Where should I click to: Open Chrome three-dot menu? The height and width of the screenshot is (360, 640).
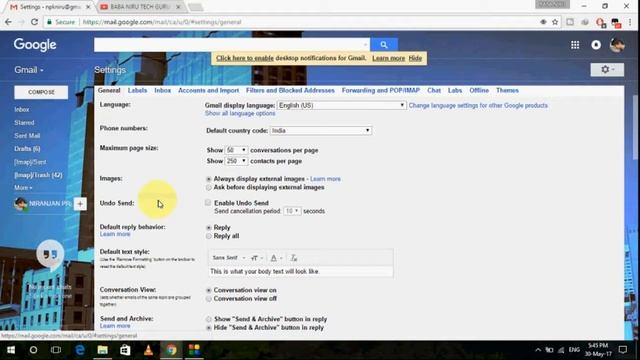[x=631, y=22]
